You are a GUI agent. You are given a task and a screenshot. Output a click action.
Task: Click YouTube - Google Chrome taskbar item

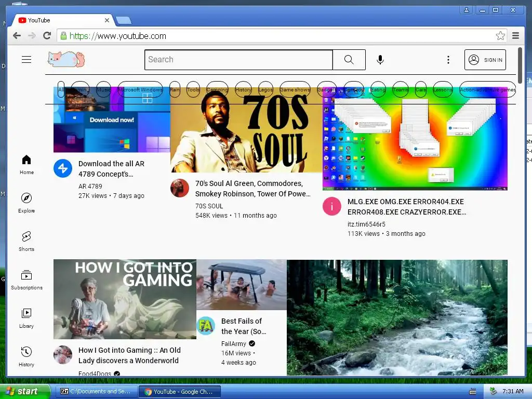pyautogui.click(x=179, y=392)
